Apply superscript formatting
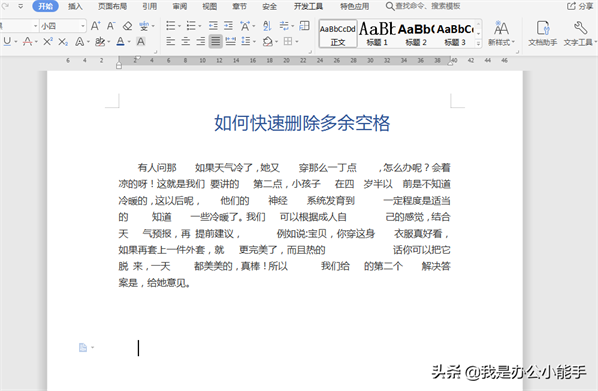Screen dimensions: 598x391 (x=48, y=42)
